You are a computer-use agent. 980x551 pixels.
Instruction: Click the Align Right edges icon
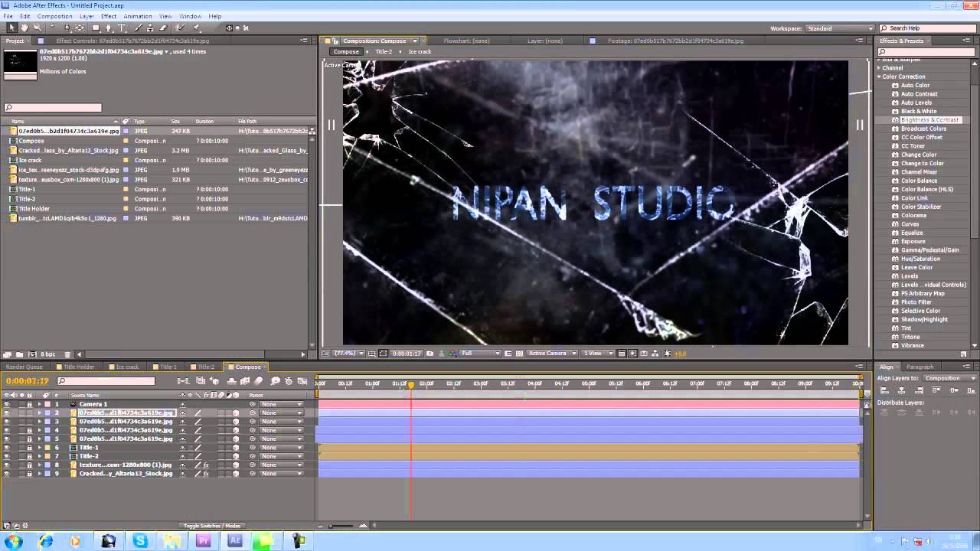[919, 390]
